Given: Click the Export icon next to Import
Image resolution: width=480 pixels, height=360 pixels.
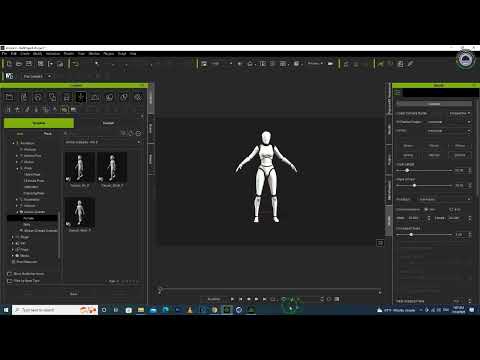Looking at the screenshot, I should 60,64.
